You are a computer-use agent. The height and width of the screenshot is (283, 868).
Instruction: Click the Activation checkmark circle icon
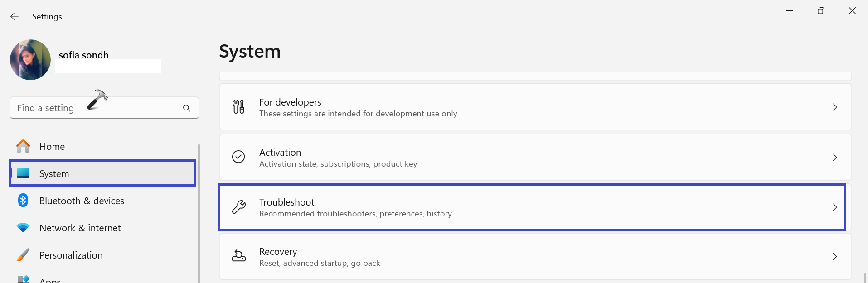pyautogui.click(x=238, y=157)
